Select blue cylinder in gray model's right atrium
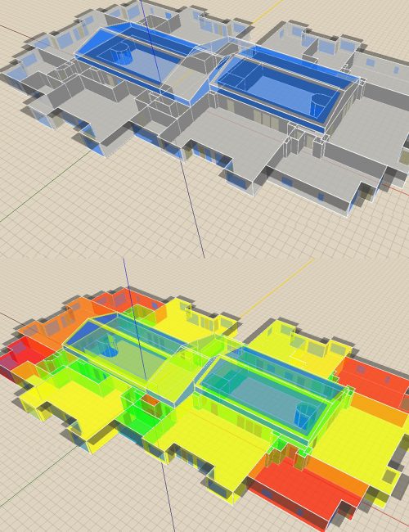409x532 pixels. pos(320,105)
